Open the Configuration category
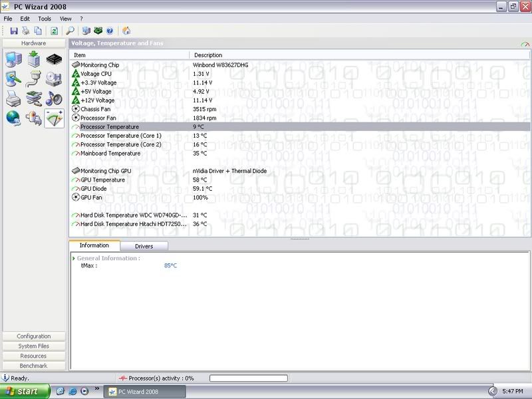 coord(34,336)
